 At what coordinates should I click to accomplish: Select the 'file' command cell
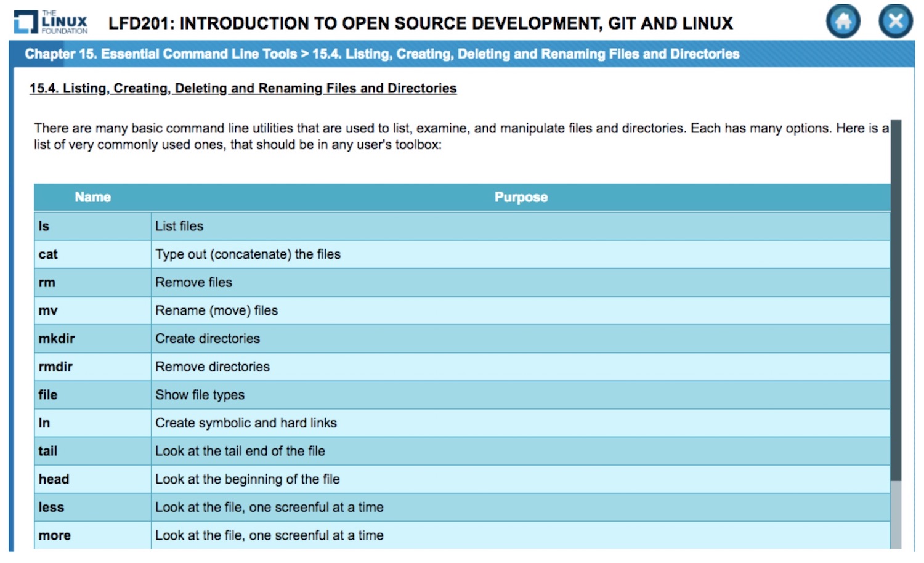pyautogui.click(x=93, y=395)
